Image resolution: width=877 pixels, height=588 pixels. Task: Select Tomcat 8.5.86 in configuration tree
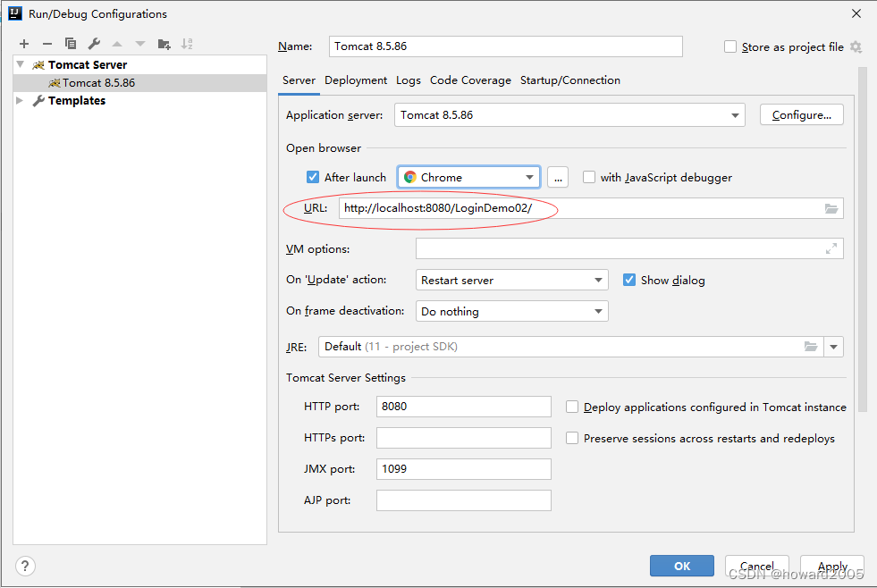139,83
